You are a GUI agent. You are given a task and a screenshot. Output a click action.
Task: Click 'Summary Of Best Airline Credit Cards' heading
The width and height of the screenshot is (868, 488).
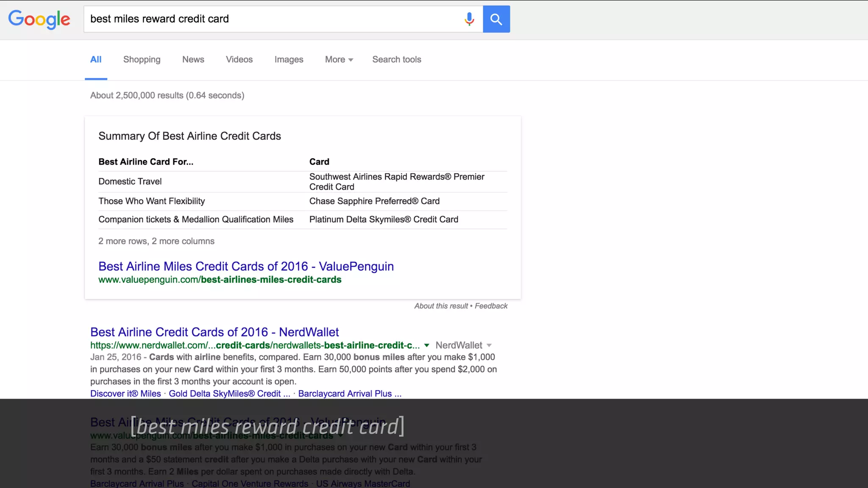(x=190, y=136)
